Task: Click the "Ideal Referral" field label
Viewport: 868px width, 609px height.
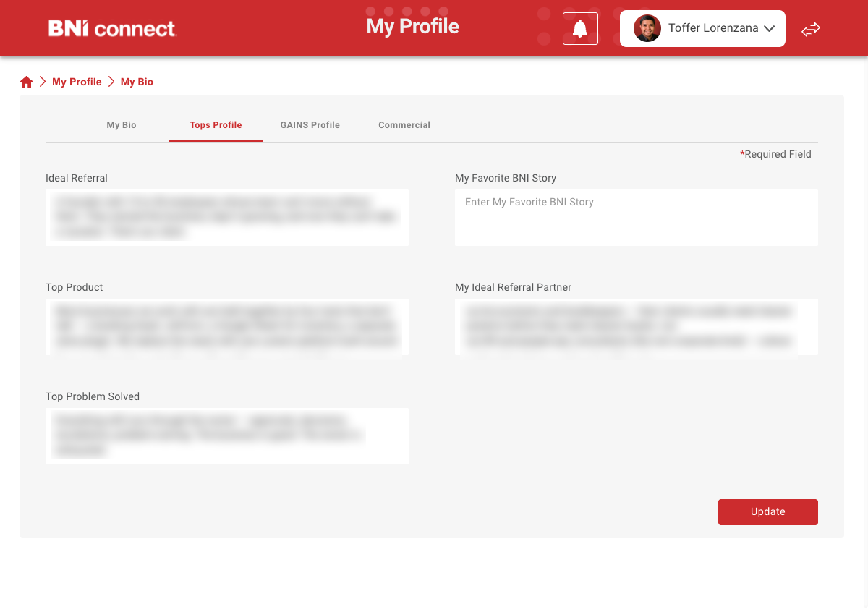Action: click(x=77, y=178)
